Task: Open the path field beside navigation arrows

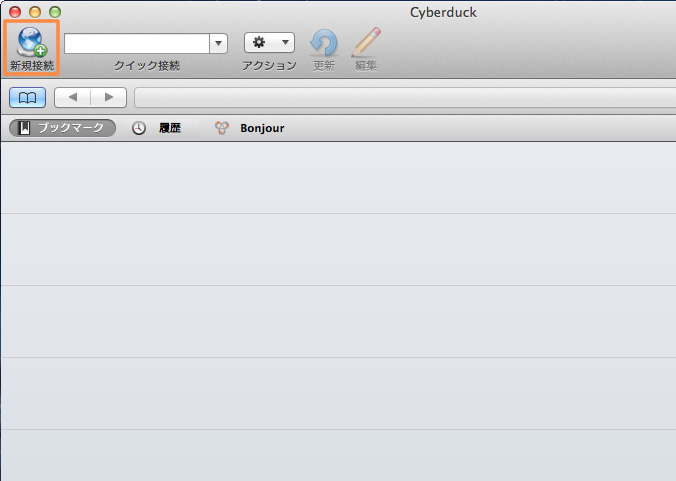Action: pos(400,97)
